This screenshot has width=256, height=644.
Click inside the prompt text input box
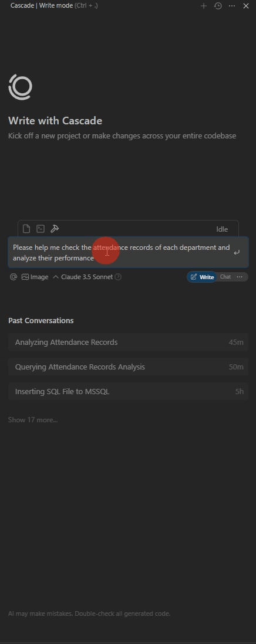[121, 253]
